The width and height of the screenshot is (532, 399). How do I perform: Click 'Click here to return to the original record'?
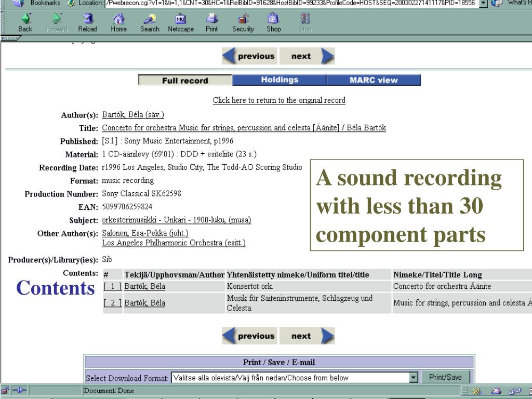[279, 100]
